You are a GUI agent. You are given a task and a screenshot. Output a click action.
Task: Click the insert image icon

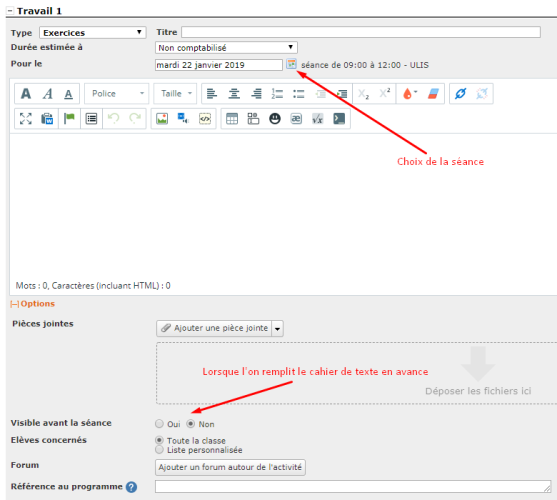click(x=162, y=119)
